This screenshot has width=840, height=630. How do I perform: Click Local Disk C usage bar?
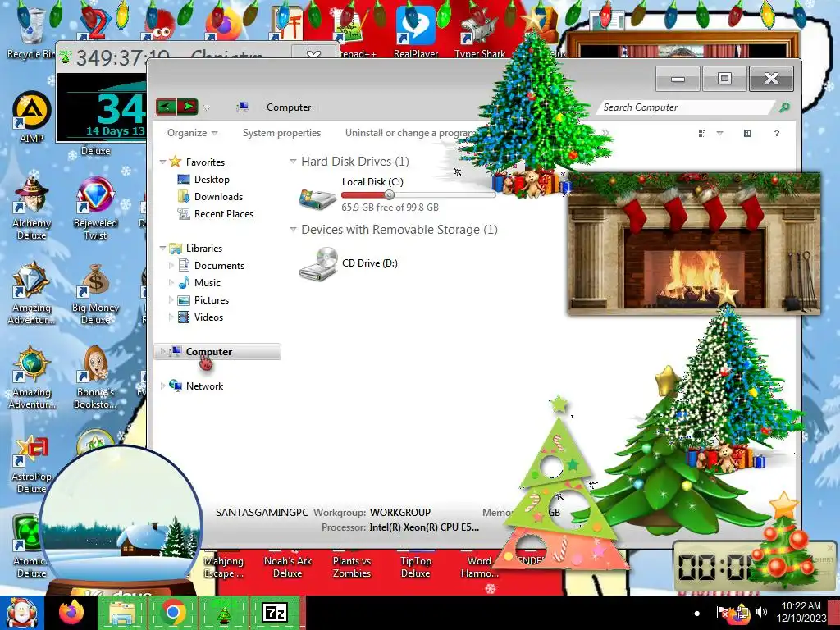coord(419,195)
